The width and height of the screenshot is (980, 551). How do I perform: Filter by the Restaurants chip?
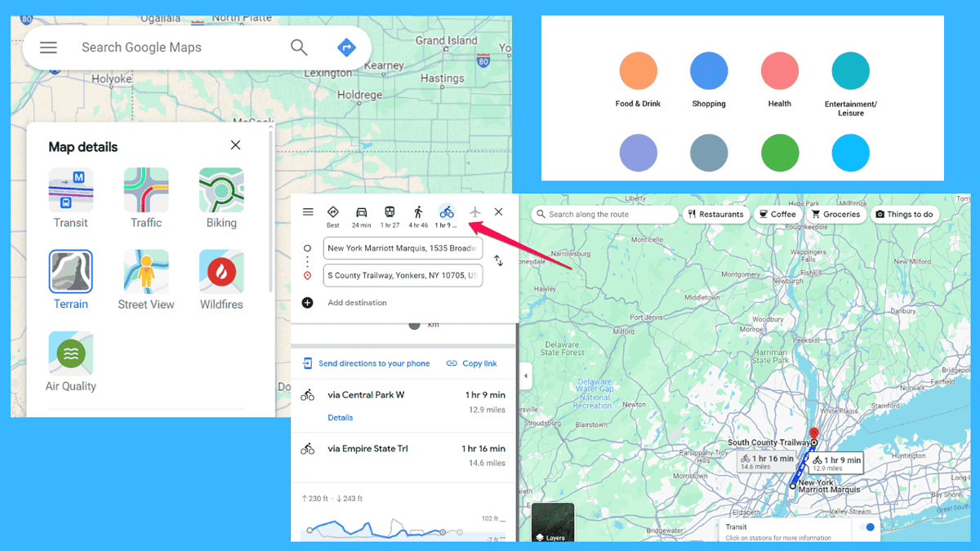(716, 215)
